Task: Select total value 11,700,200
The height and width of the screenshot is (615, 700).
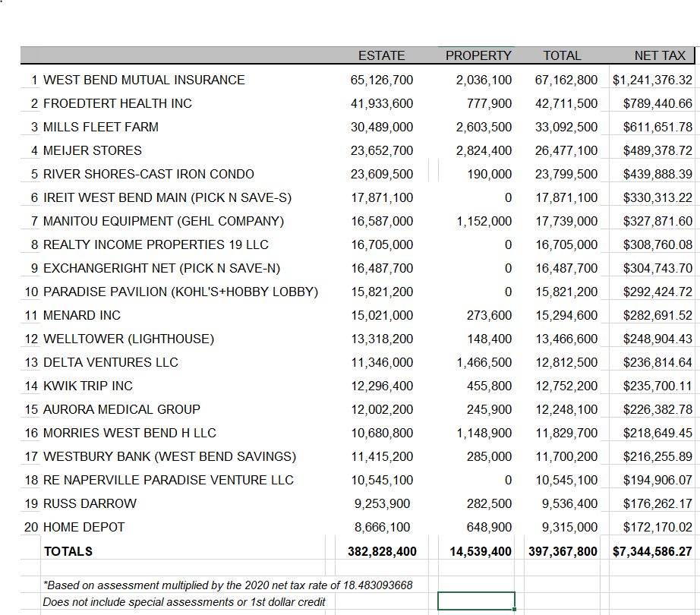Action: 566,456
